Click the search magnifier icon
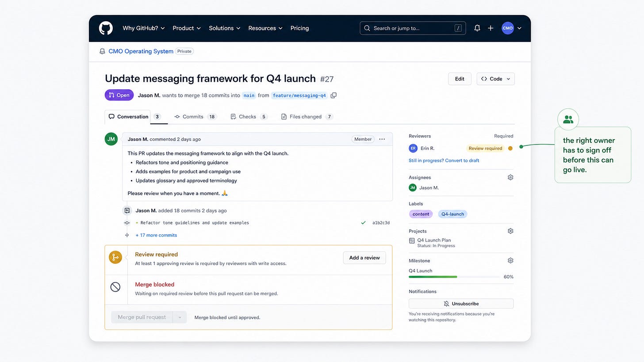Screen dimensions: 644x362 [x=367, y=28]
